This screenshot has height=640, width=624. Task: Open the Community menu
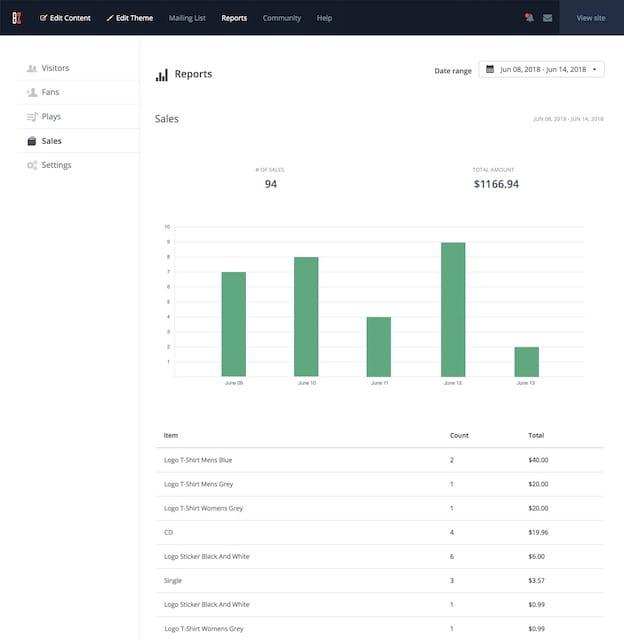point(282,18)
